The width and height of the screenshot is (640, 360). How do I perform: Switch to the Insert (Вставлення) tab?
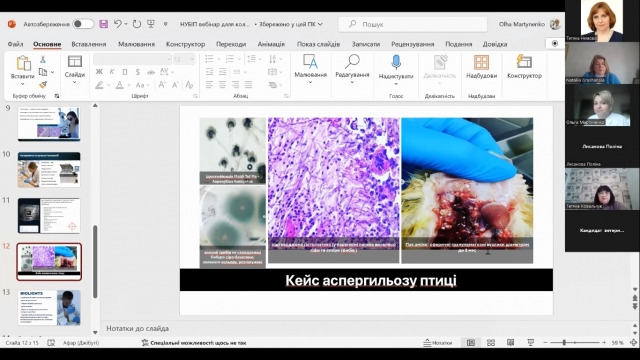coord(89,44)
